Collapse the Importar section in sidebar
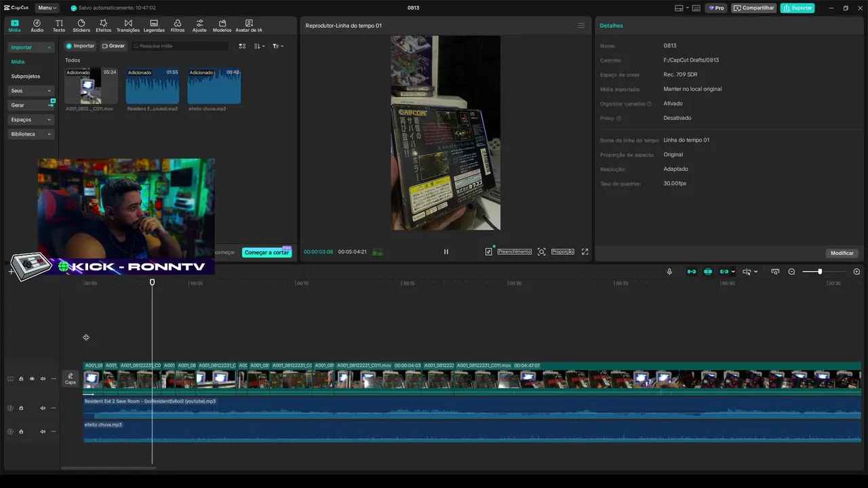 pos(31,47)
